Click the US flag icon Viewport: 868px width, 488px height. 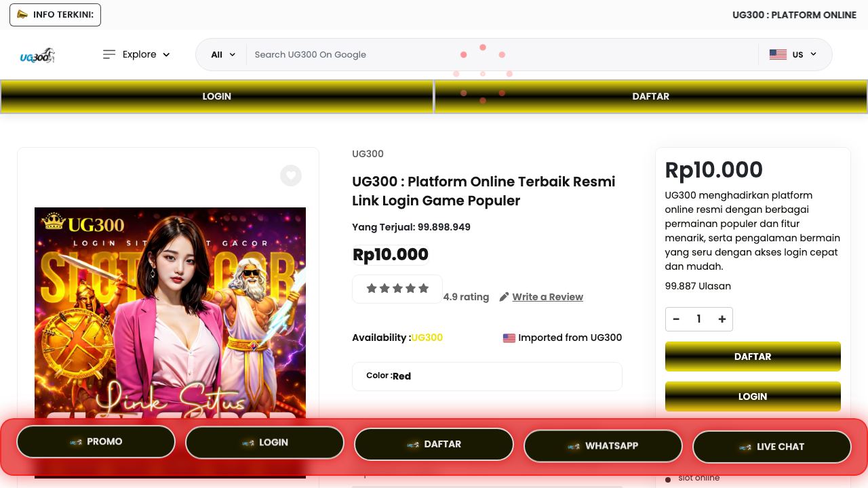pyautogui.click(x=778, y=54)
